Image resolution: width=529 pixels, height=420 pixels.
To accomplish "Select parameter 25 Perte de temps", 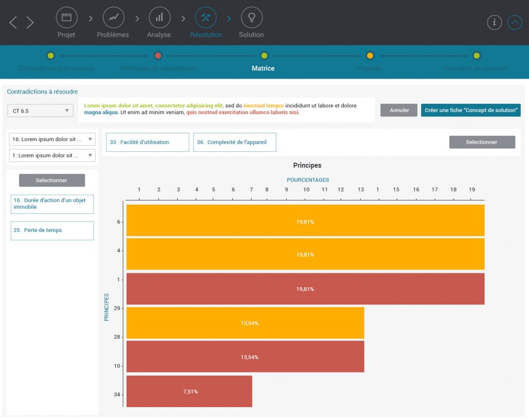I will pos(52,230).
